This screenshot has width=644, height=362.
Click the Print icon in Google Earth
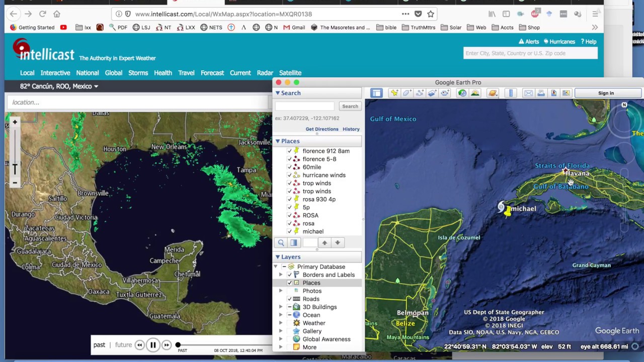(541, 93)
